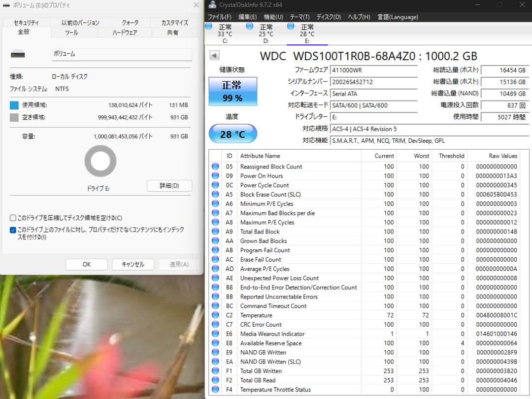Click the 詳細(D) button
Screen dimensions: 532x399
pos(169,186)
